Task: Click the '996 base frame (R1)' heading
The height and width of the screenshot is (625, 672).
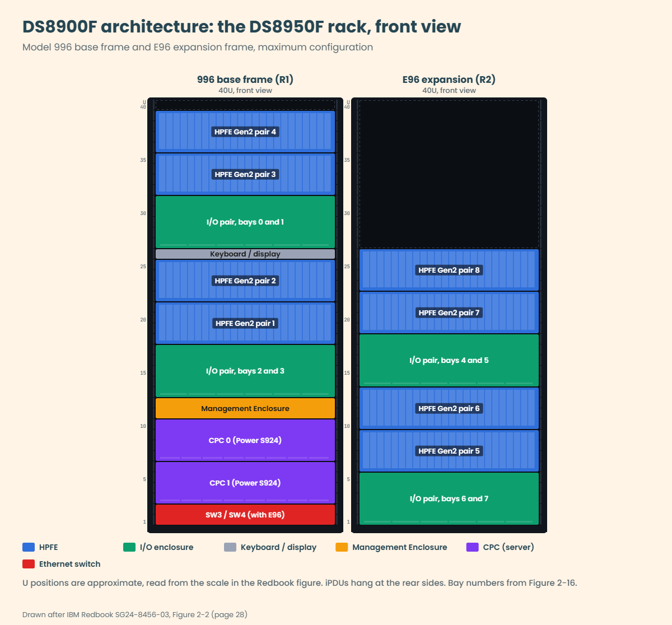Action: [245, 80]
